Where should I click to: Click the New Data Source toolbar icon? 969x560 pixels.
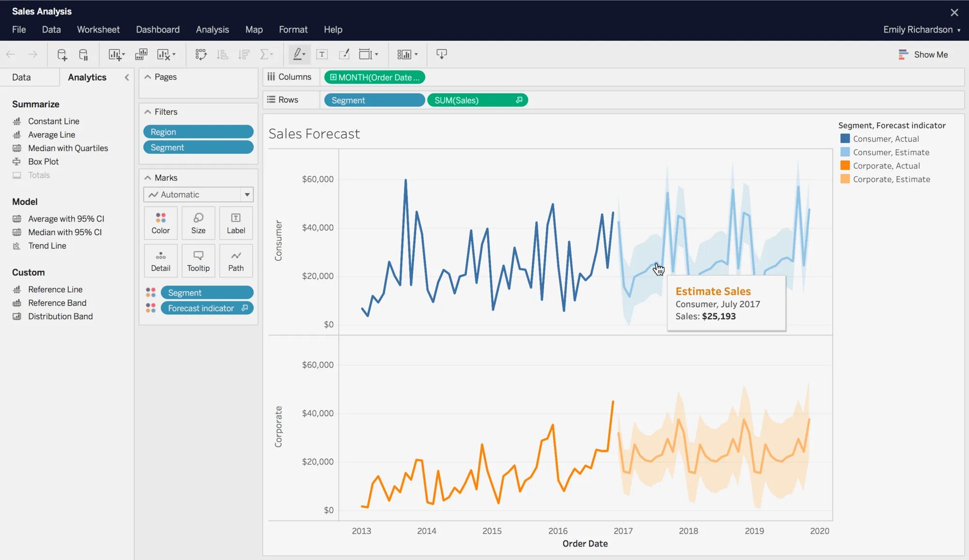[62, 54]
